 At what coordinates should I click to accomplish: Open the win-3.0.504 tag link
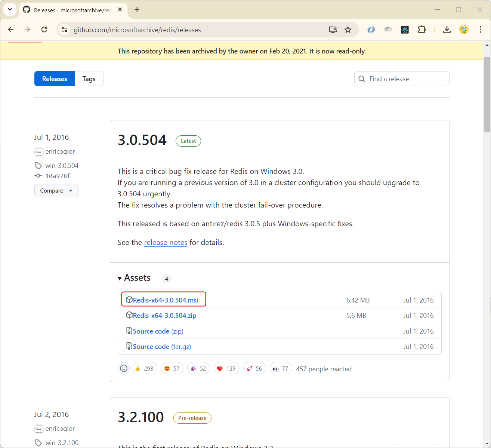[62, 166]
